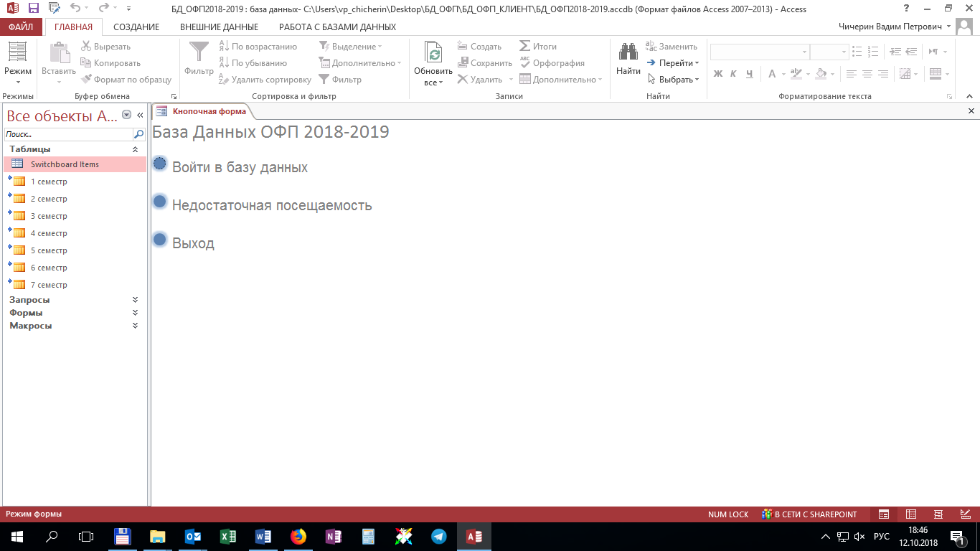Open the ВНЕШНИЕ ДАННЫЕ ribbon tab
The height and width of the screenshot is (551, 980).
(x=219, y=27)
